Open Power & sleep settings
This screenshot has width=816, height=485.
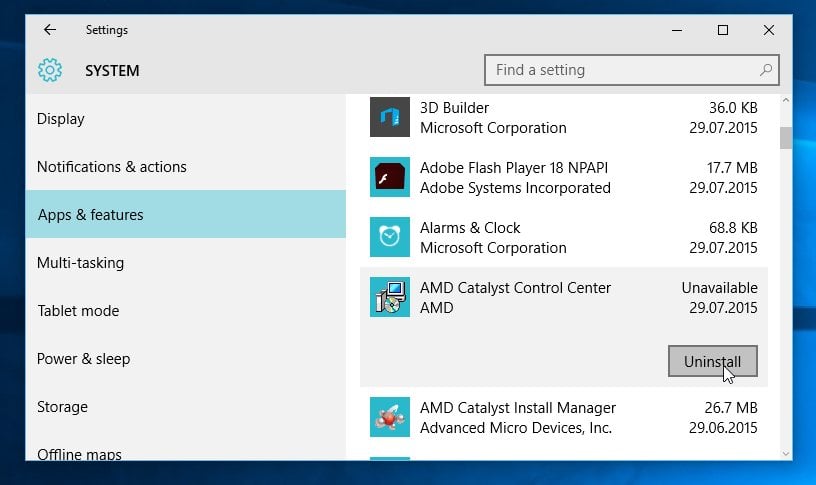pos(84,359)
